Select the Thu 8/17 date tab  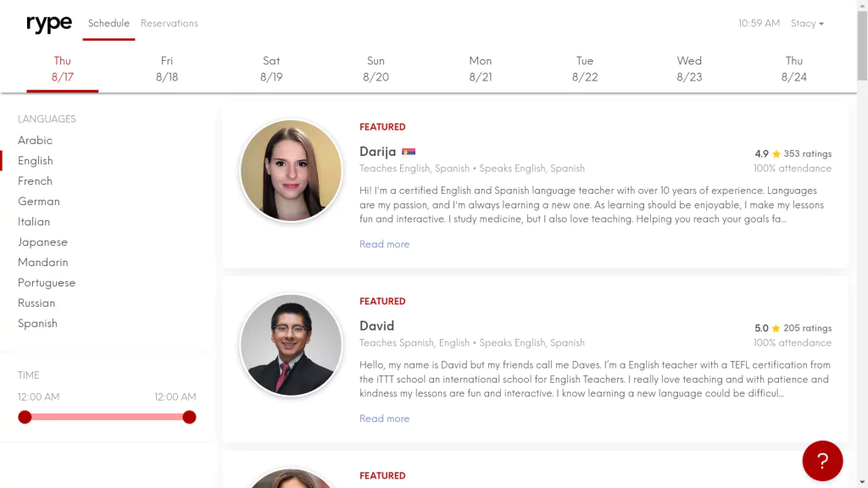click(x=63, y=69)
